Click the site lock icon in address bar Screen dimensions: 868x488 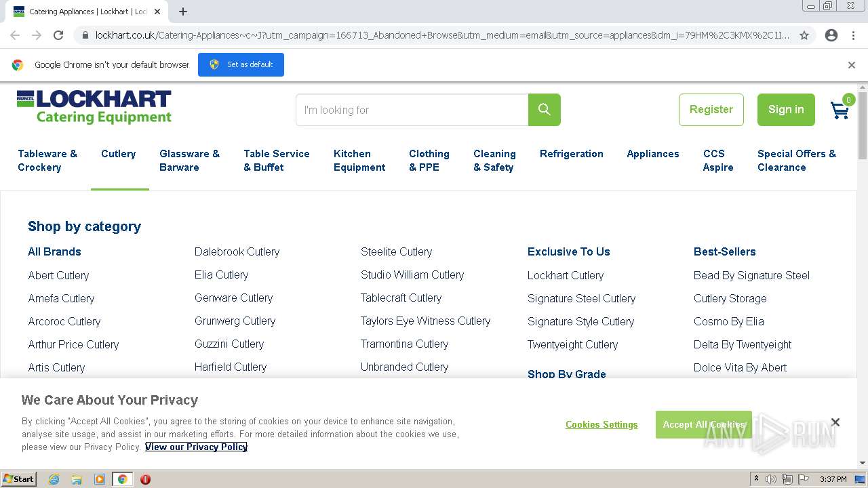(84, 35)
